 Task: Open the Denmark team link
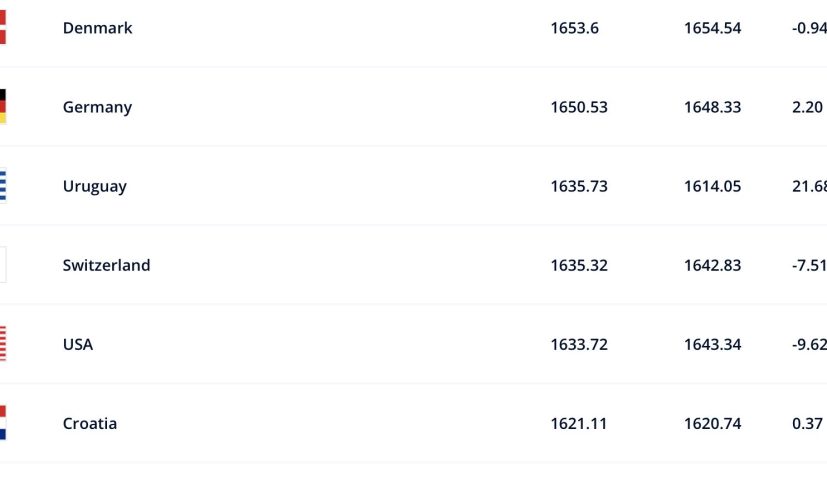tap(97, 28)
